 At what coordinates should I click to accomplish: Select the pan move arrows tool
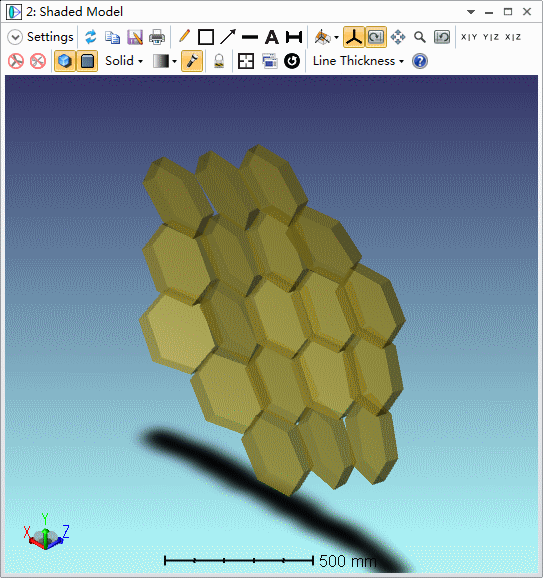(398, 37)
